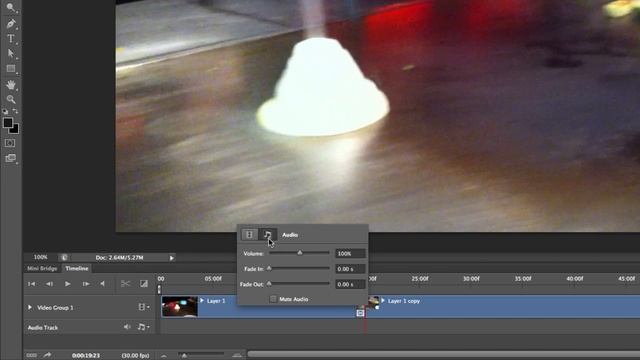640x360 pixels.
Task: Open Video Group 1 filmstrip menu
Action: (x=143, y=307)
